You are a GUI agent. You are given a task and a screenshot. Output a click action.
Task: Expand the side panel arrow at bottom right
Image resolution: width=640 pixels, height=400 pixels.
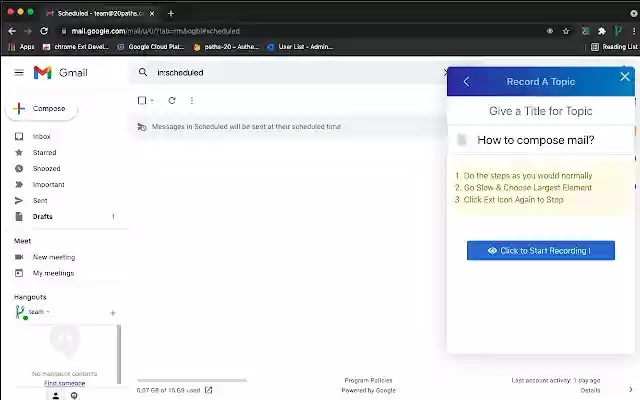[631, 390]
